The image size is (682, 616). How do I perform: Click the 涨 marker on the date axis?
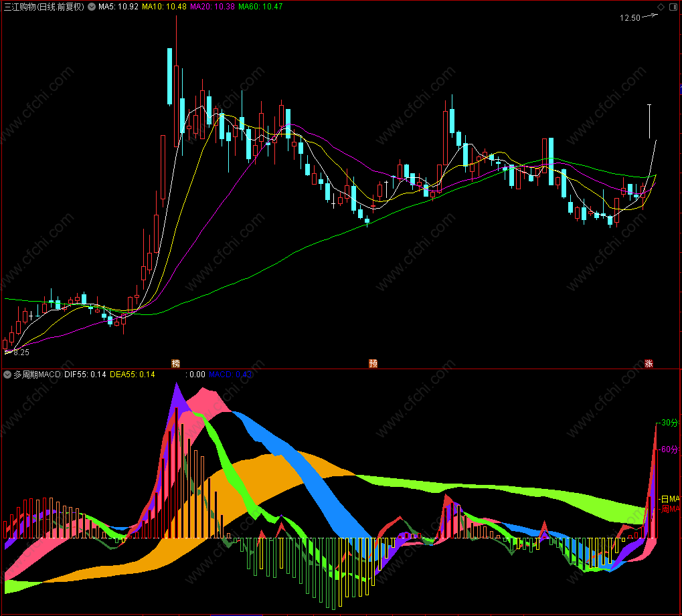pyautogui.click(x=649, y=363)
